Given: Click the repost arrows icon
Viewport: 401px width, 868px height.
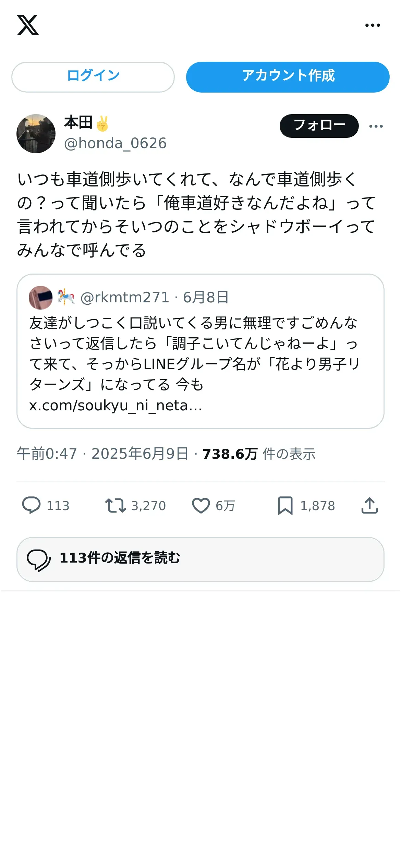Looking at the screenshot, I should (116, 506).
